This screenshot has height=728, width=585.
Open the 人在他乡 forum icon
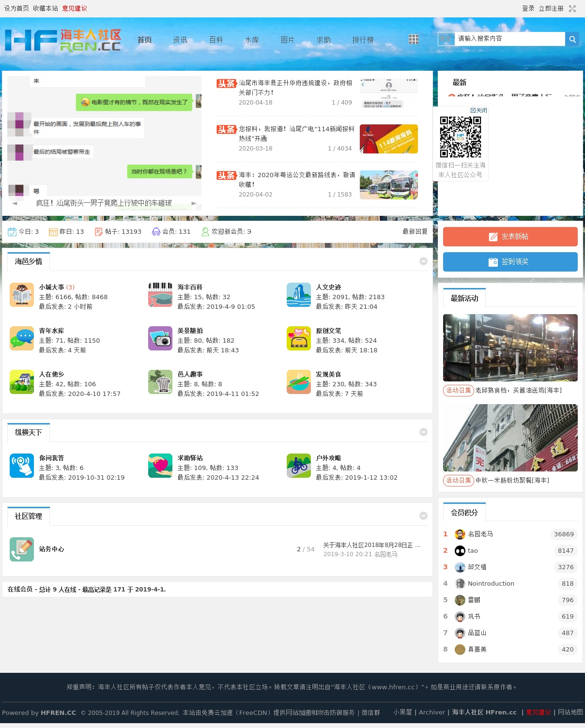tap(22, 382)
